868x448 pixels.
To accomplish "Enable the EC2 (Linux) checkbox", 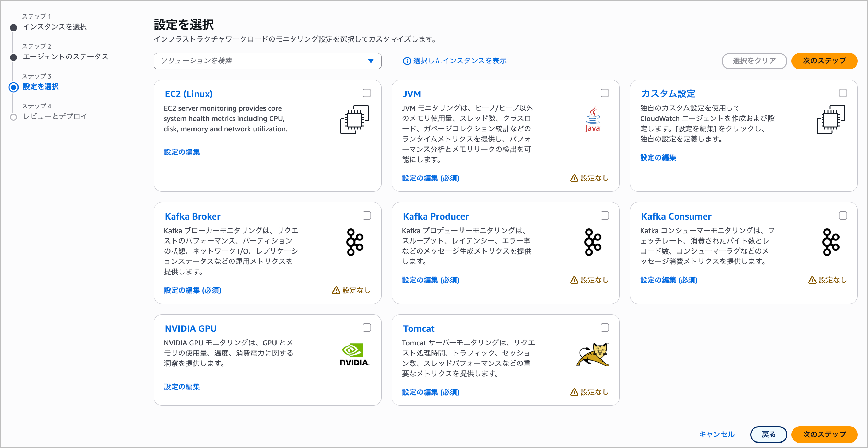I will point(367,93).
